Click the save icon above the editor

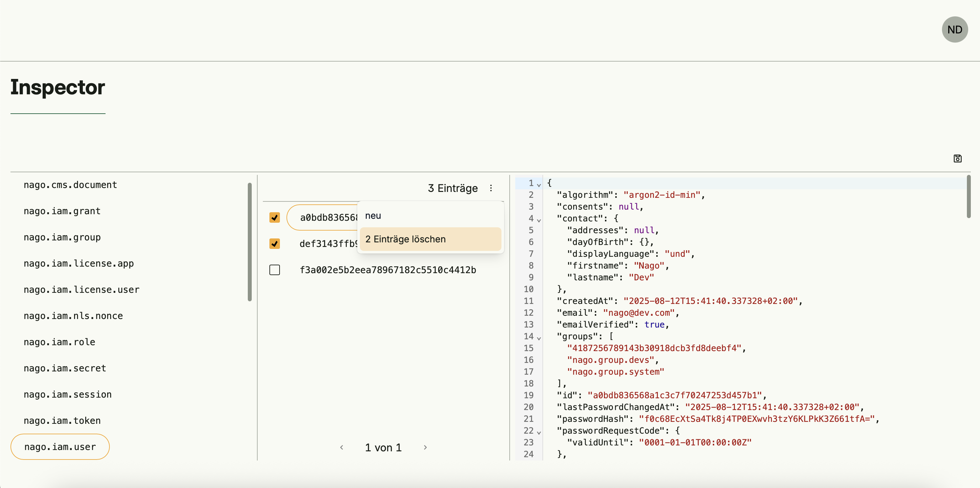pyautogui.click(x=957, y=159)
